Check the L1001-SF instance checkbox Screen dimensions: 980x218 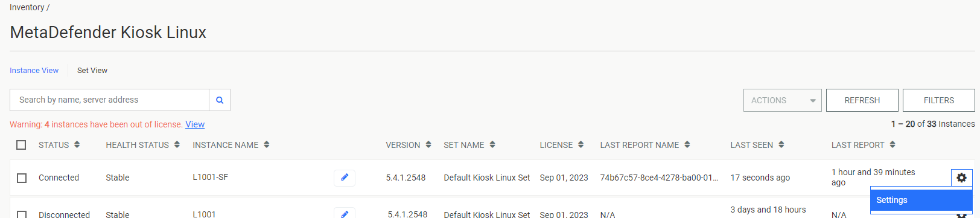(x=22, y=178)
